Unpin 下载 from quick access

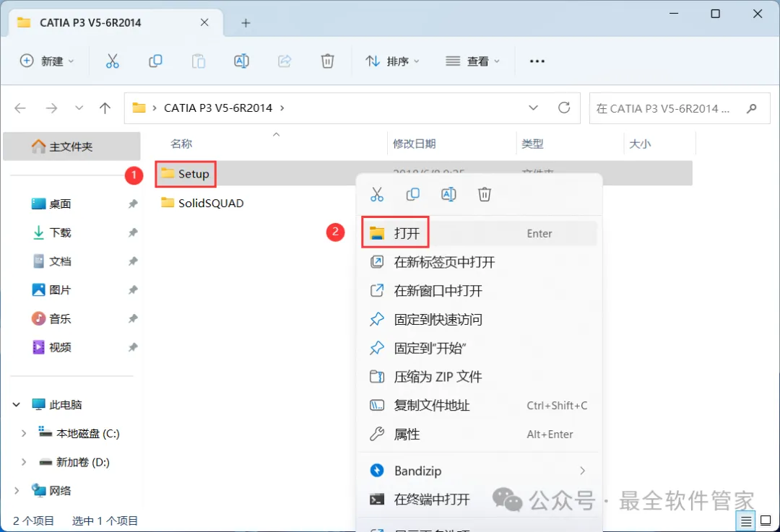pos(133,232)
